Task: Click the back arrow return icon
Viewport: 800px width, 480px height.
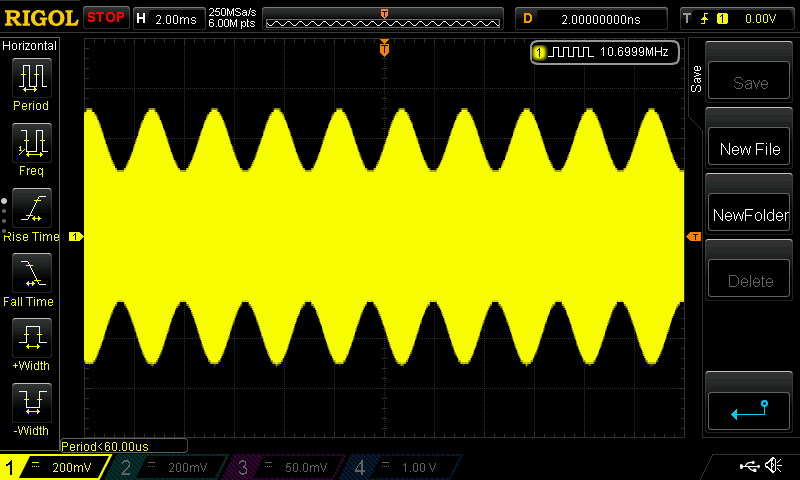Action: point(749,408)
